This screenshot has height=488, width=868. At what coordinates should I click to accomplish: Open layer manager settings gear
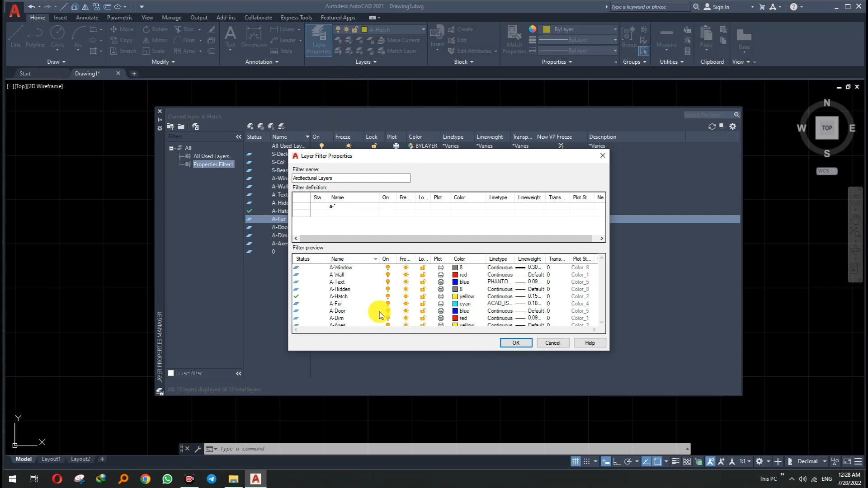(733, 127)
